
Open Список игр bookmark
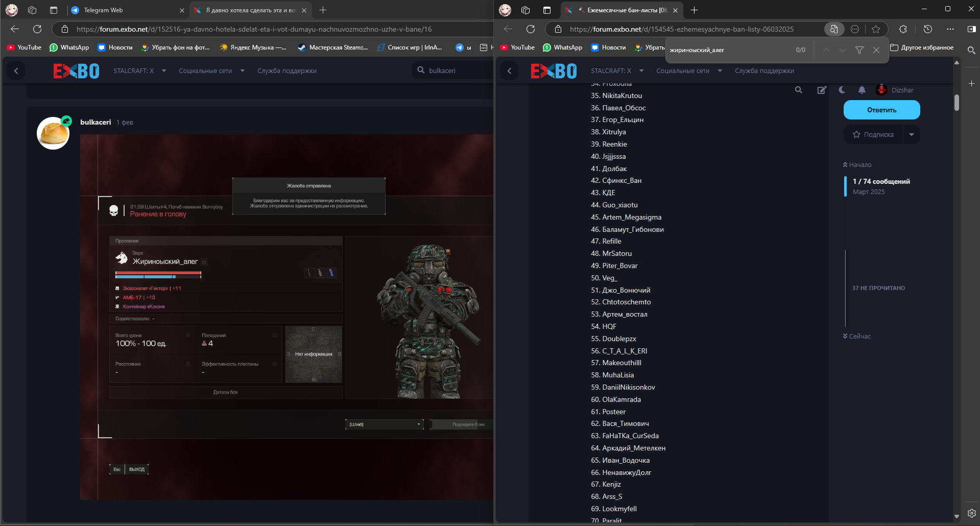409,47
